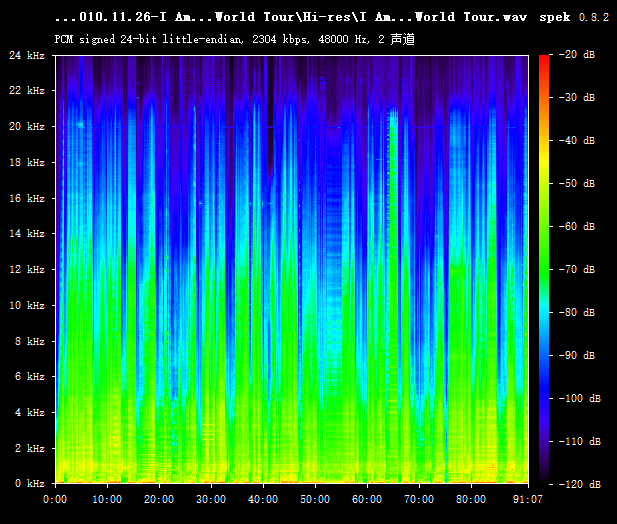The width and height of the screenshot is (617, 524).
Task: Click the 'spek' application name label
Action: pyautogui.click(x=555, y=17)
